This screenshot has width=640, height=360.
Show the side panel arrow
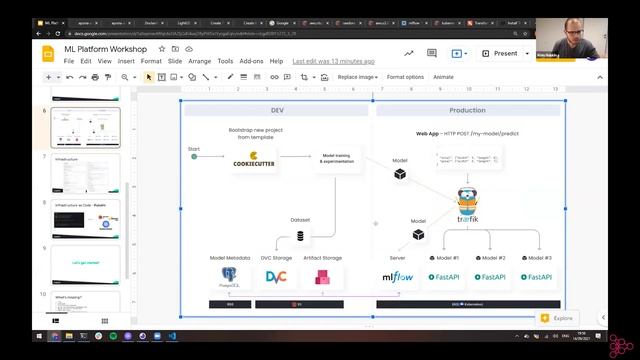pyautogui.click(x=603, y=318)
